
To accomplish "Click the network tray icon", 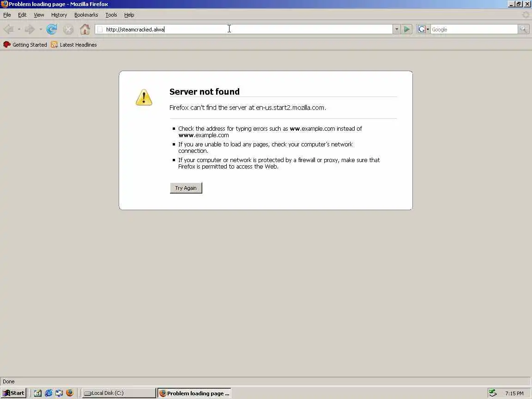I will point(493,393).
